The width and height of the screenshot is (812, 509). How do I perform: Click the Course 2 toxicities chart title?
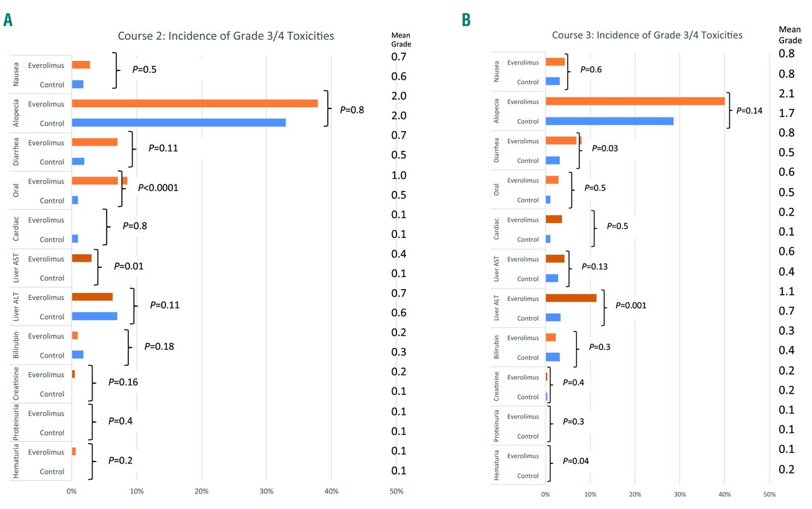[x=225, y=36]
